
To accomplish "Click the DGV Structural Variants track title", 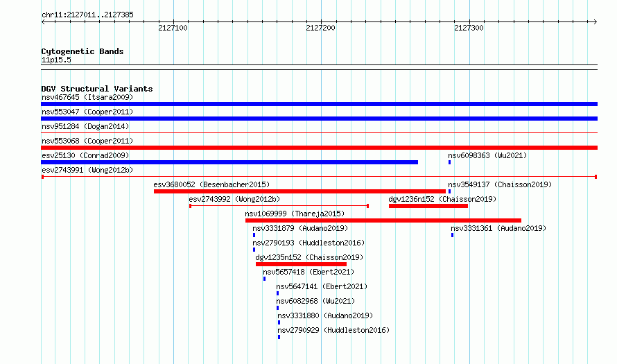I will tap(97, 89).
